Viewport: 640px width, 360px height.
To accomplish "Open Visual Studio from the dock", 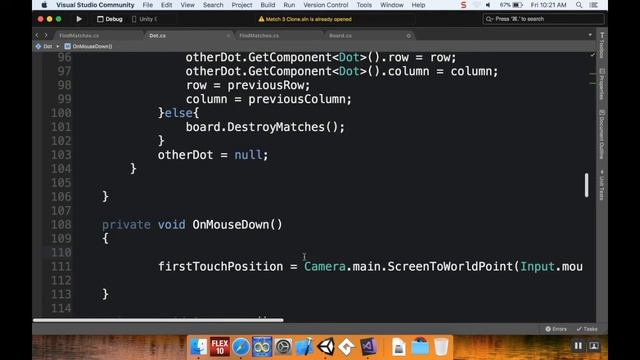I will pos(368,347).
